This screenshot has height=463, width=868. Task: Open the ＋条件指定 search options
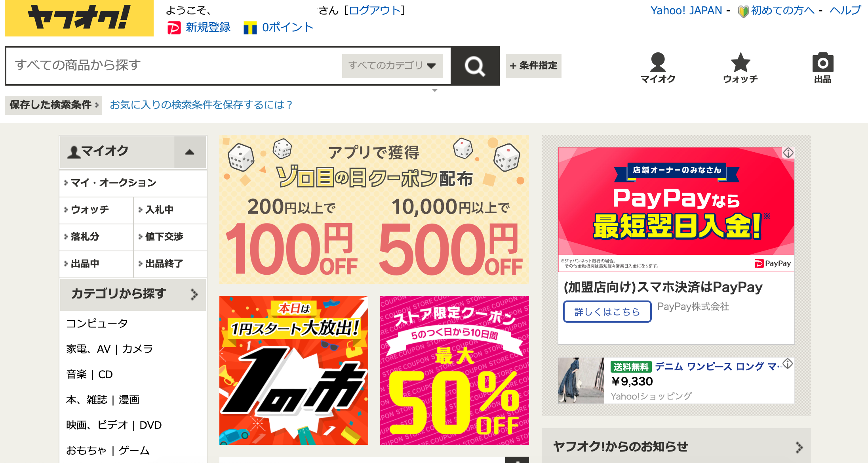tap(533, 65)
